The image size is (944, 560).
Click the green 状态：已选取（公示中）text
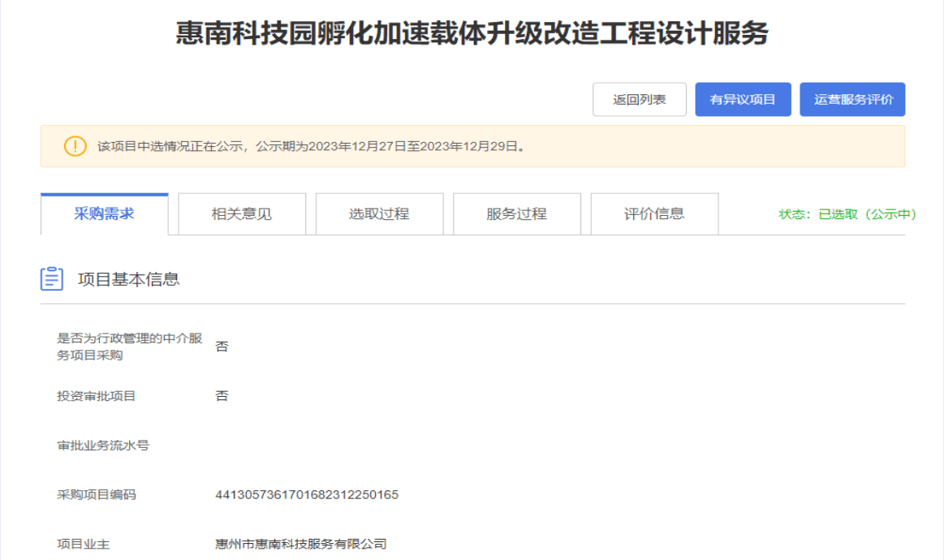tap(847, 214)
